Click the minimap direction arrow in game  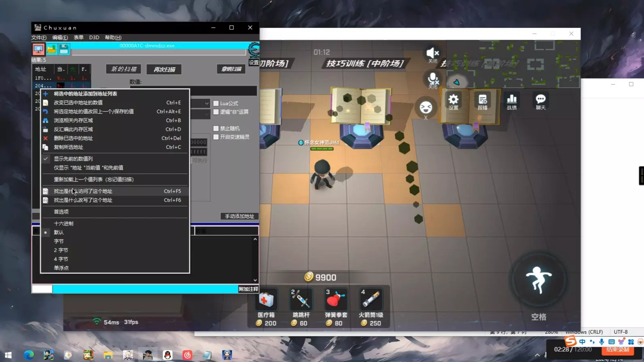pos(456,82)
